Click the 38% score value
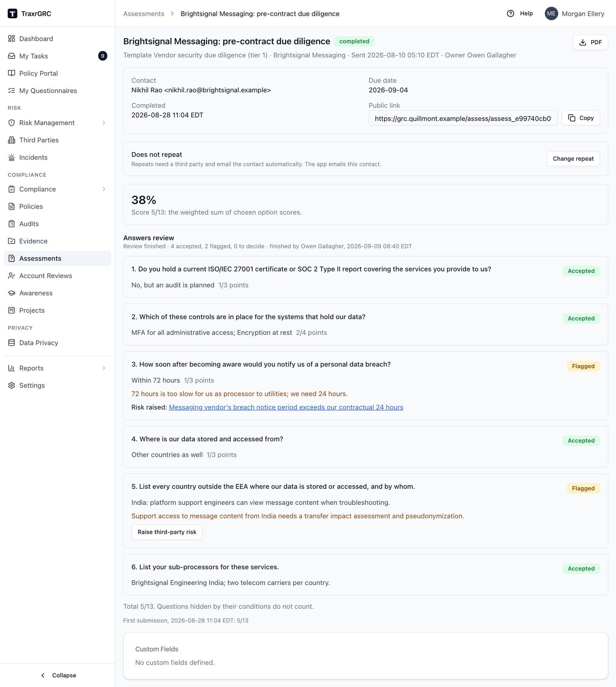Image resolution: width=616 pixels, height=687 pixels. click(x=144, y=200)
